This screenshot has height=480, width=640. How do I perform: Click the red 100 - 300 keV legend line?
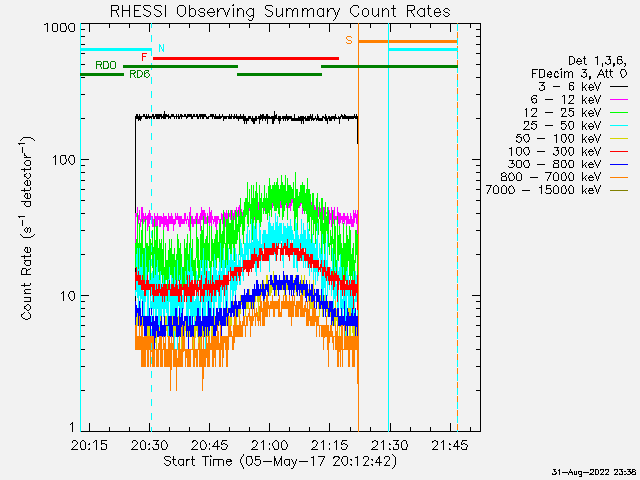click(619, 151)
